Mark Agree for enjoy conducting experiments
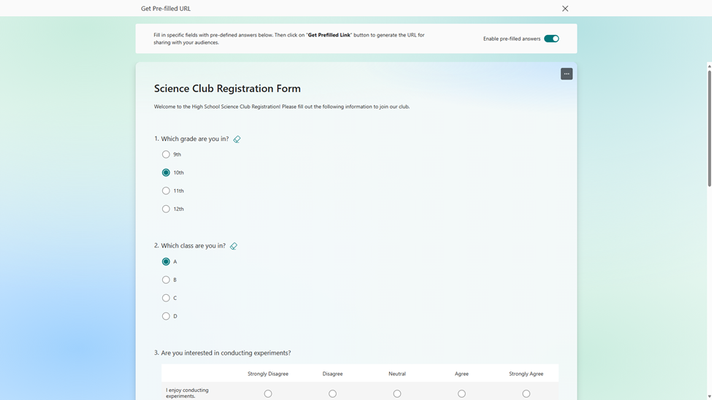This screenshot has width=712, height=400. pos(461,394)
